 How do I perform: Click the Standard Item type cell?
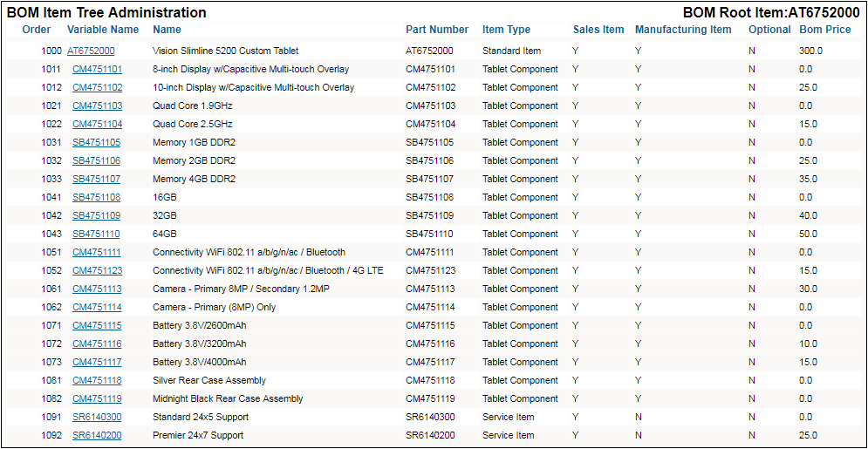click(511, 51)
